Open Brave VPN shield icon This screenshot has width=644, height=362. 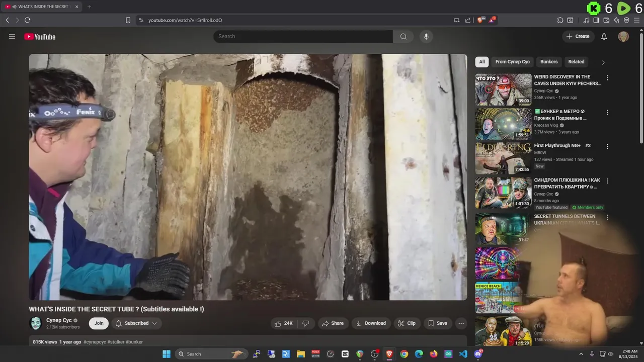[x=626, y=20]
